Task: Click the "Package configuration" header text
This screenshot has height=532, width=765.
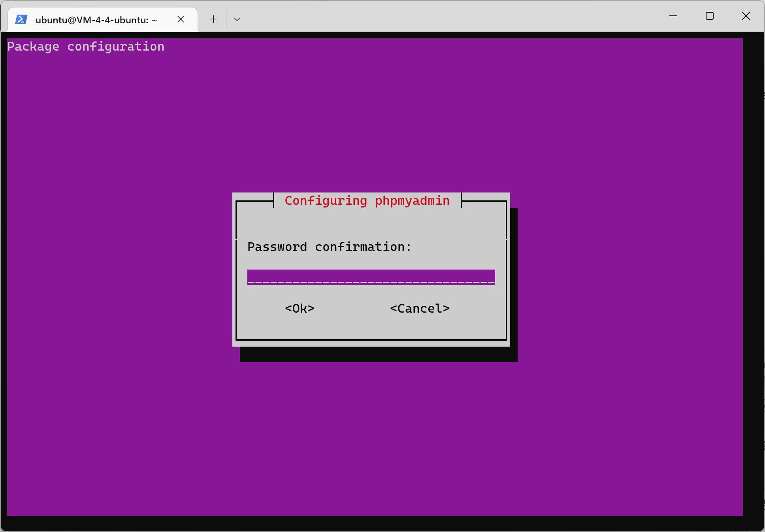Action: [x=86, y=47]
